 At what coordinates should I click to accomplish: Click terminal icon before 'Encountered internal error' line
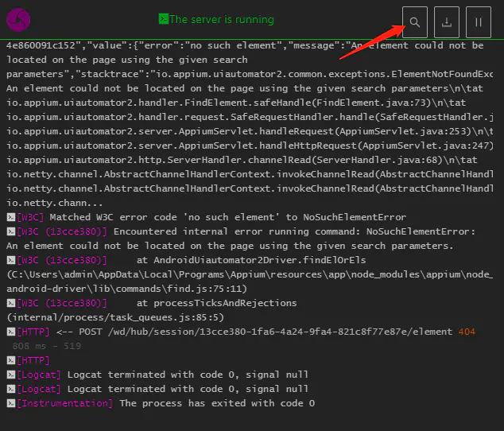pos(11,231)
